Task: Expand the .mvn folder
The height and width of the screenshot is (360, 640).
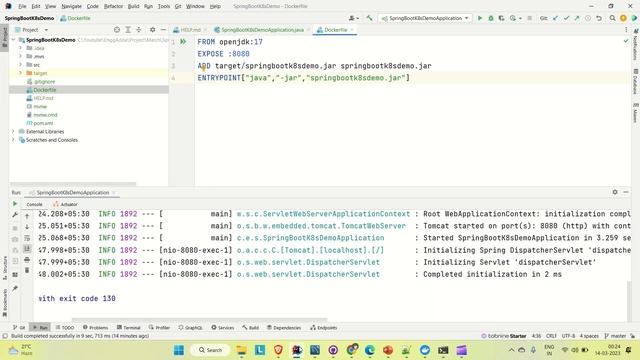Action: (20, 56)
